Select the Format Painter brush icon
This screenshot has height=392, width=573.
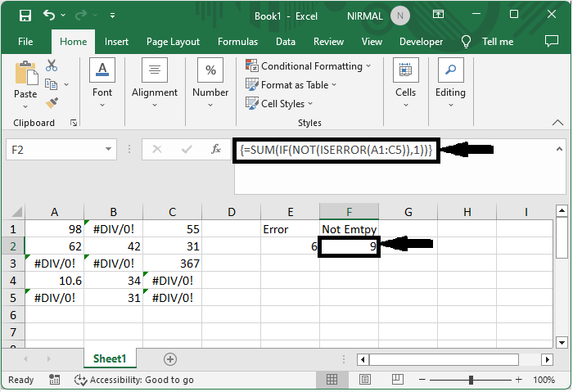52,102
